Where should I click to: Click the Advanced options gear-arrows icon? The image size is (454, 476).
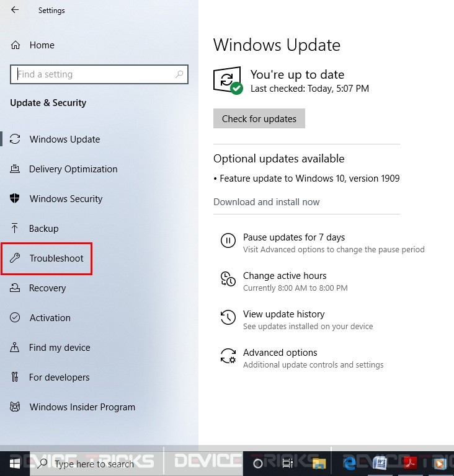(228, 356)
